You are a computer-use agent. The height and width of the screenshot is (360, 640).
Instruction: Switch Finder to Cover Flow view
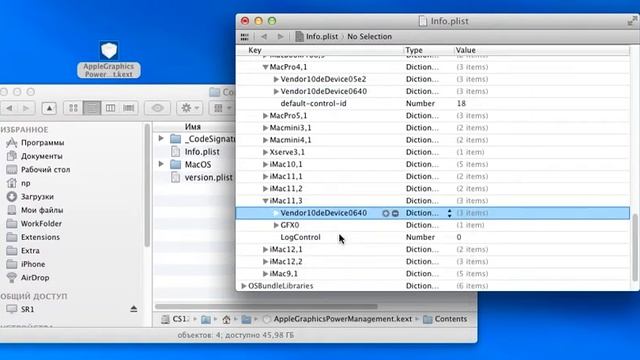129,108
